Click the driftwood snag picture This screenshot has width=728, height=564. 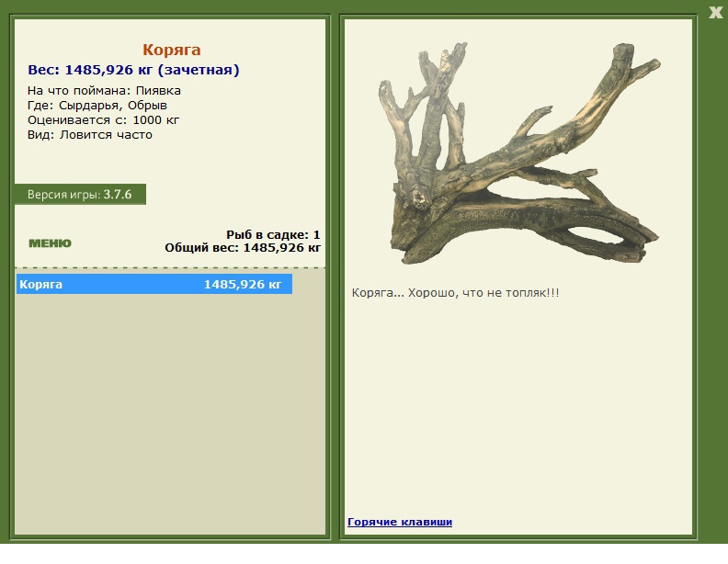[519, 153]
